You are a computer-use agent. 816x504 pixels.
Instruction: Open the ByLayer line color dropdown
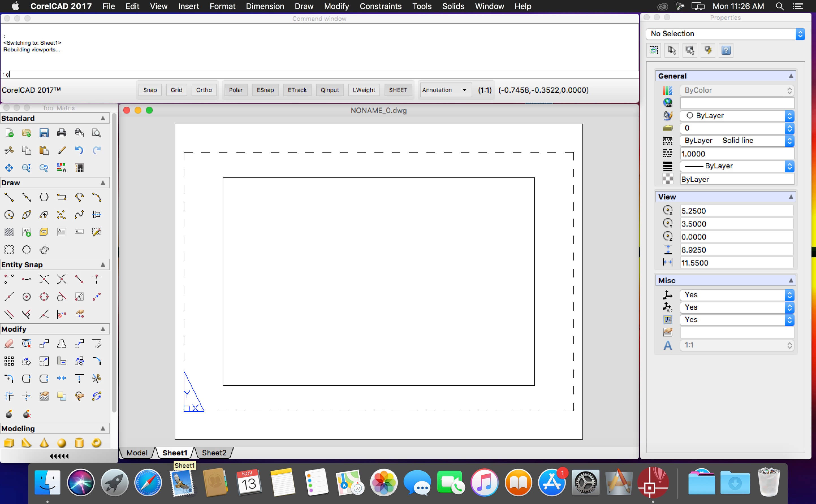pyautogui.click(x=737, y=116)
